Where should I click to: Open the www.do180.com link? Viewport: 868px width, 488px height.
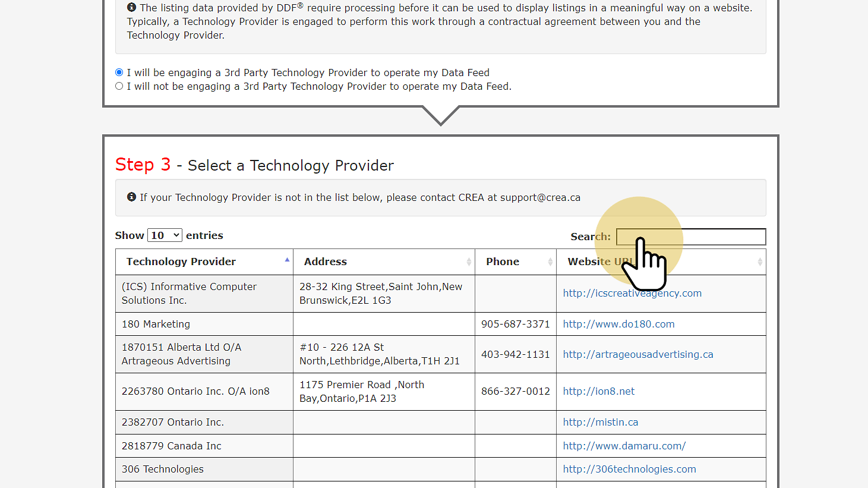(x=618, y=324)
